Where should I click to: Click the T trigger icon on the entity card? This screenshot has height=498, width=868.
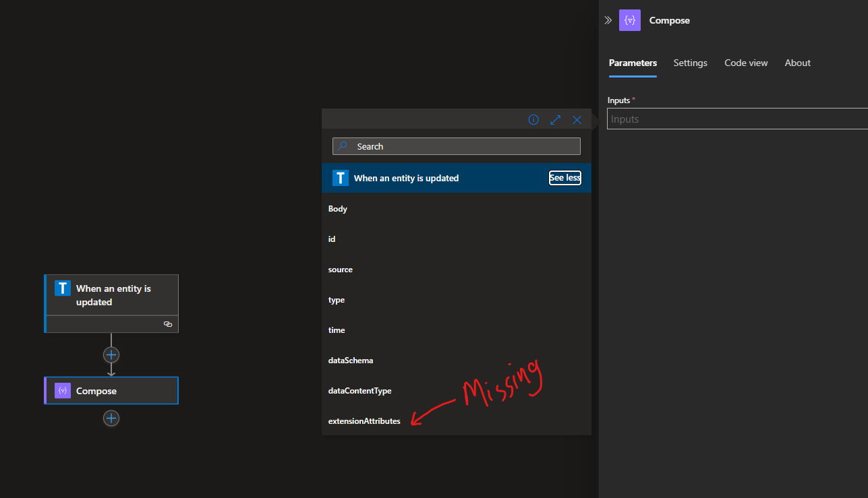click(62, 287)
